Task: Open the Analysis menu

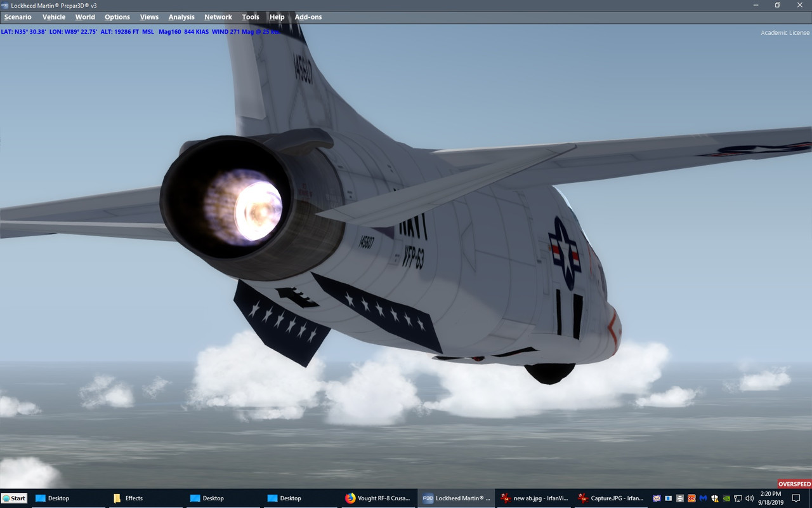Action: pyautogui.click(x=181, y=17)
